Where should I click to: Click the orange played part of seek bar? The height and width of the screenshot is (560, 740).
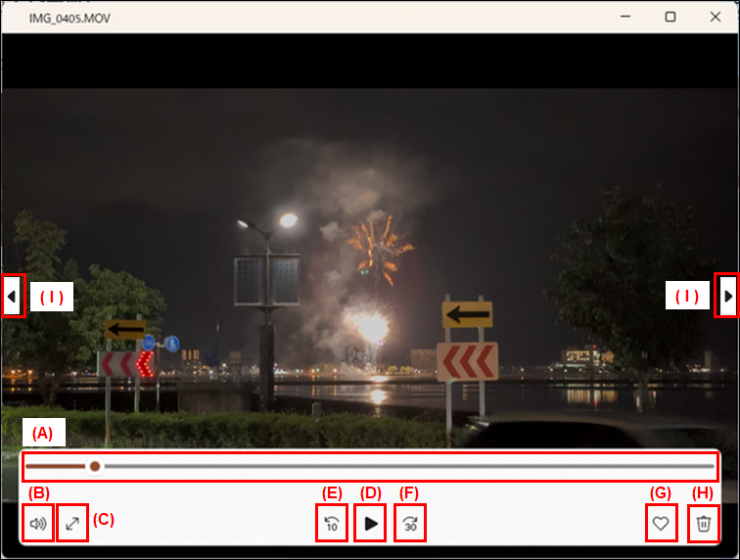click(57, 466)
